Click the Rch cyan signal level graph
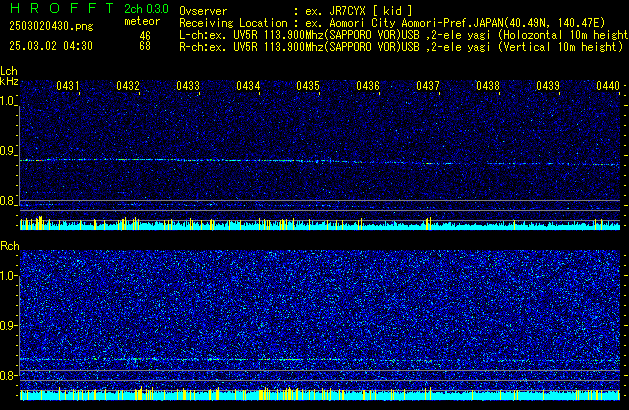This screenshot has width=629, height=410. (x=320, y=394)
